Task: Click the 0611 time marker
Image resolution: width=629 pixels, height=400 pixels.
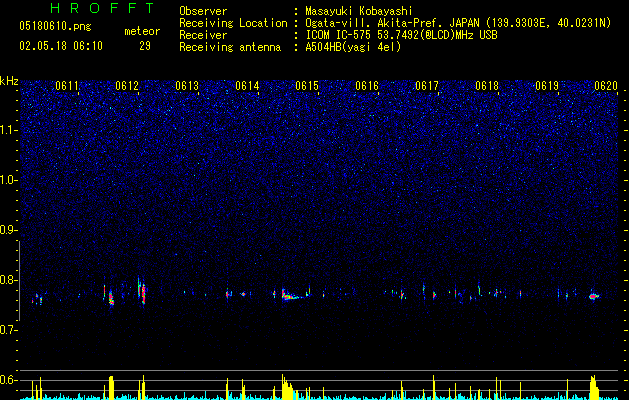Action: (x=67, y=86)
